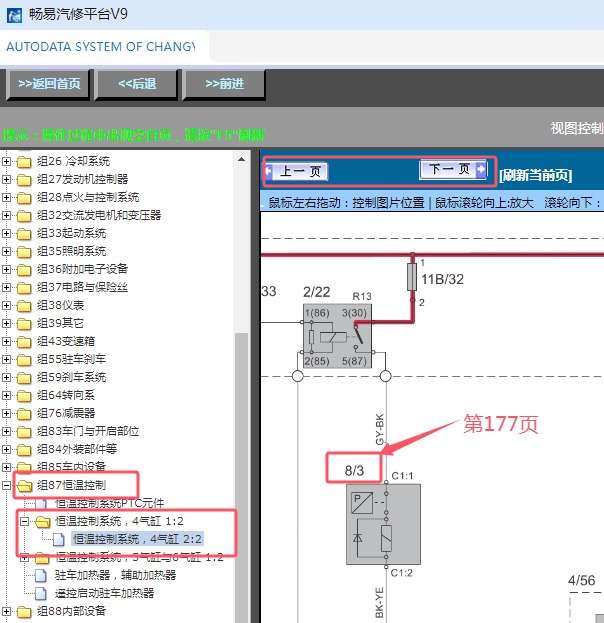This screenshot has height=623, width=604.
Task: Expand the 组32交流发电机和变压器 node
Action: (x=6, y=215)
